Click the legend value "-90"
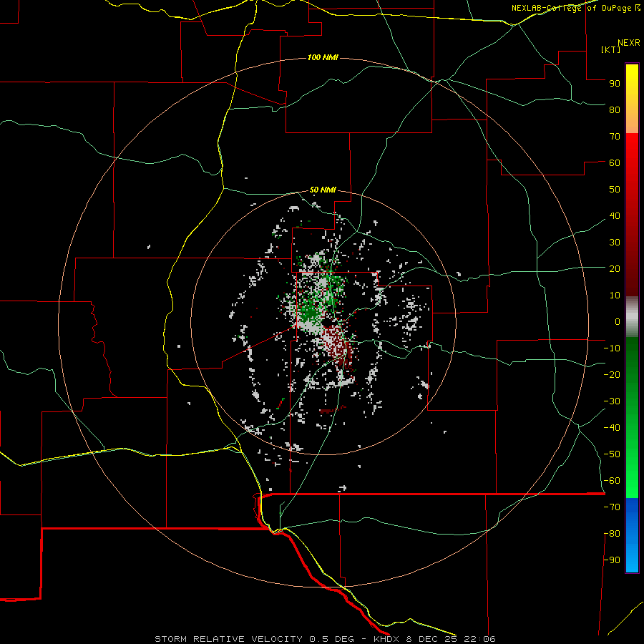Screen dimensions: 644x644 [612, 560]
